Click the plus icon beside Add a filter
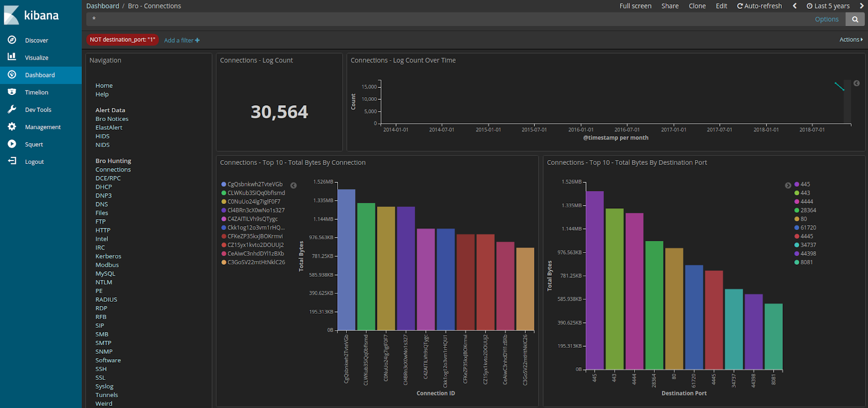This screenshot has width=868, height=408. (x=197, y=40)
